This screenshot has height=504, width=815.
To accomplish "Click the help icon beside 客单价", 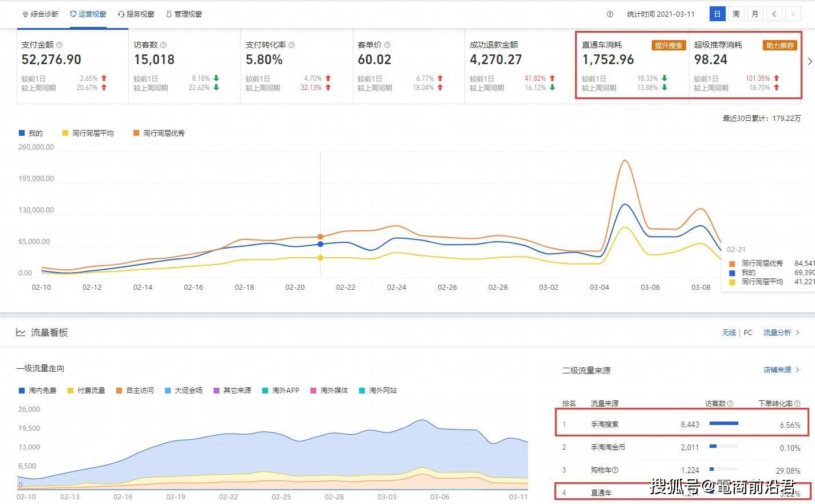I will point(387,45).
